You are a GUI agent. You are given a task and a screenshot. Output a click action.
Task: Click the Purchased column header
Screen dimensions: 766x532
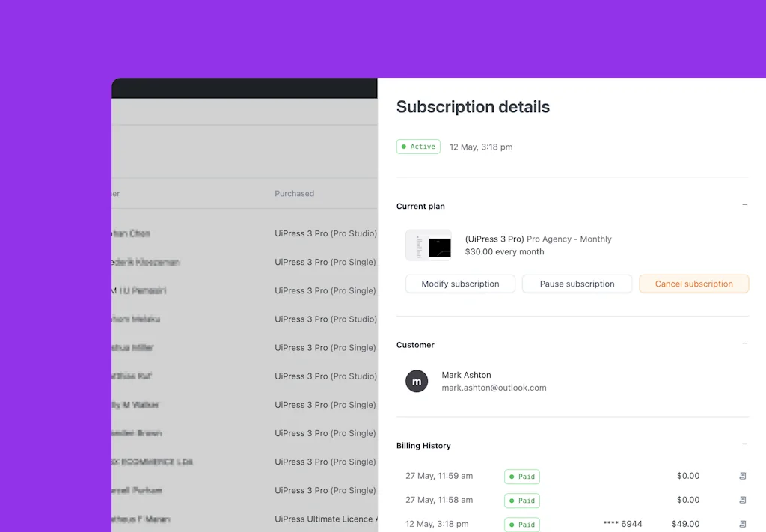pyautogui.click(x=294, y=193)
